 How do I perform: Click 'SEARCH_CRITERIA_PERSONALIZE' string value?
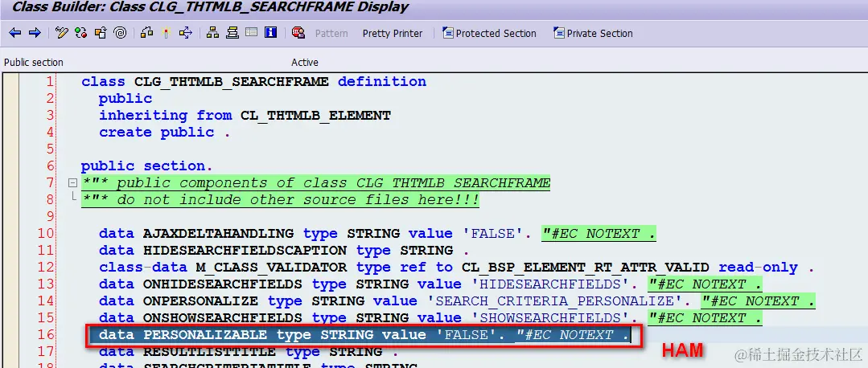pos(556,301)
